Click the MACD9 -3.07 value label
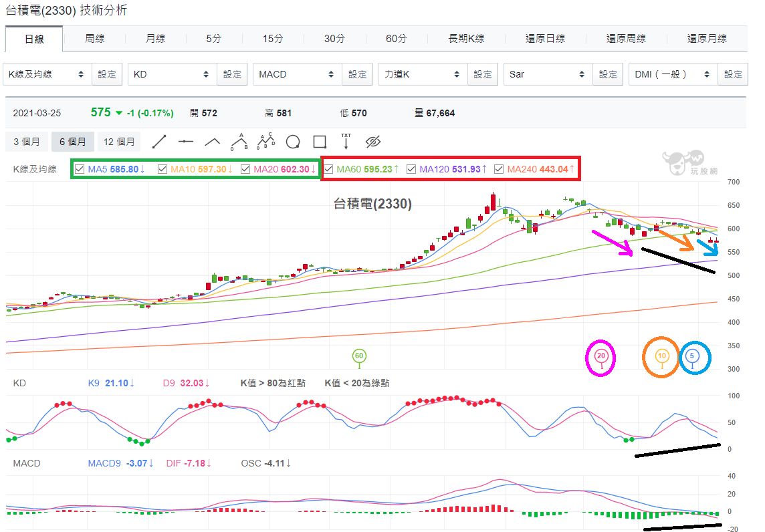The width and height of the screenshot is (765, 532). (120, 463)
